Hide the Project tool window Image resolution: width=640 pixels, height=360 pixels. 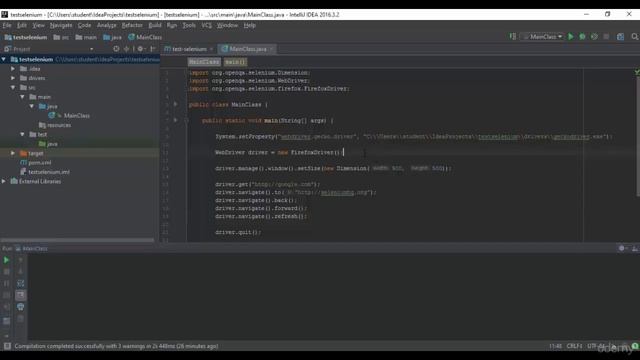coord(153,49)
